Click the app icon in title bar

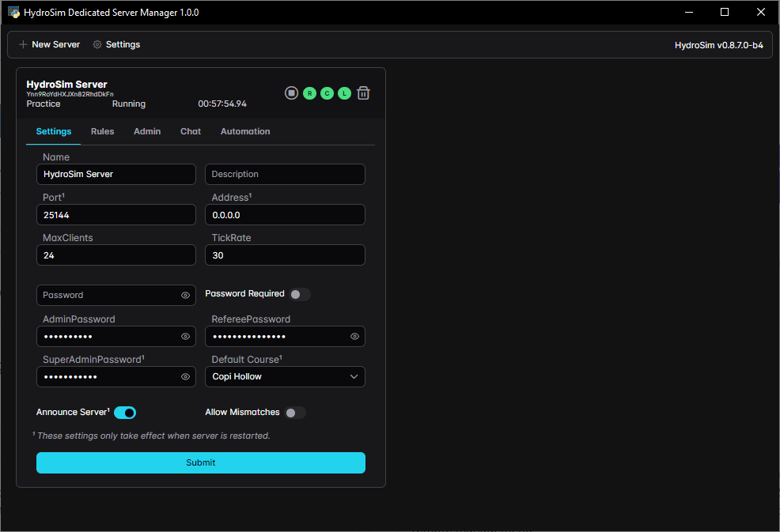[13, 12]
